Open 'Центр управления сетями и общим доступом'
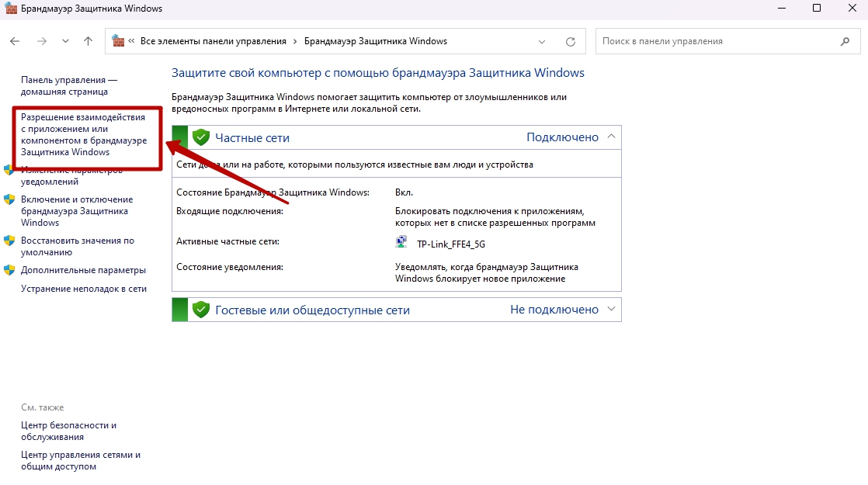The image size is (868, 485). coord(81,460)
